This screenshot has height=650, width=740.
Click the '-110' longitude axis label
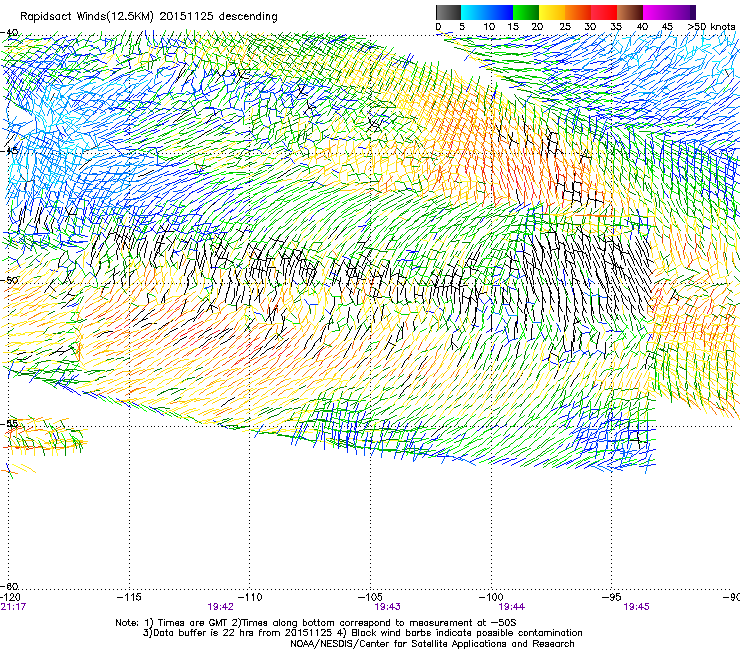(250, 597)
